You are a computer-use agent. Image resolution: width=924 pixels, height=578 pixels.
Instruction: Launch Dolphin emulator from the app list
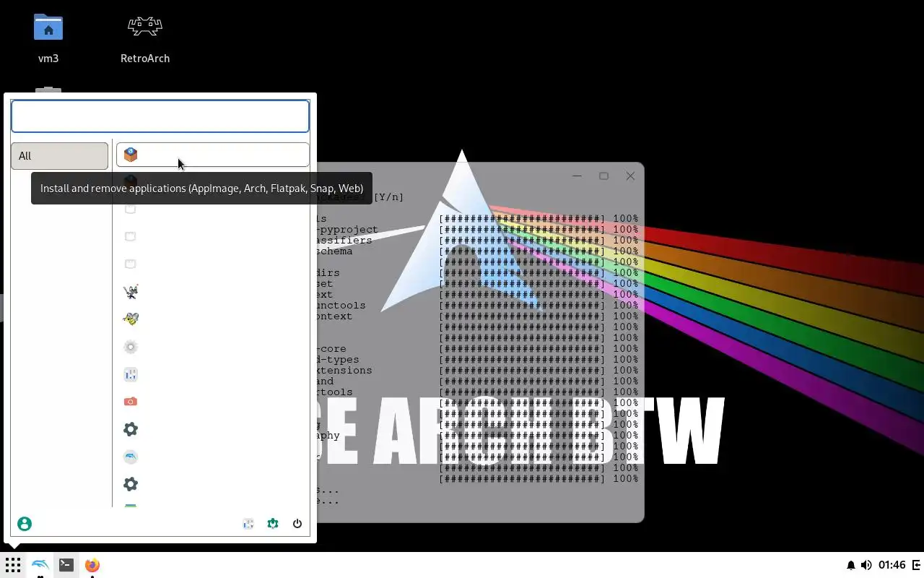(x=131, y=457)
